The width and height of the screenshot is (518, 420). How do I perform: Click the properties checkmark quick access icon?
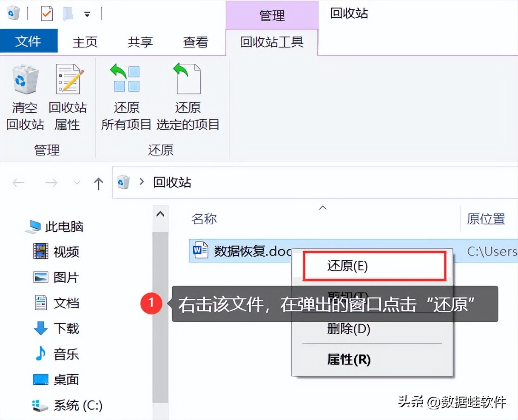click(46, 14)
